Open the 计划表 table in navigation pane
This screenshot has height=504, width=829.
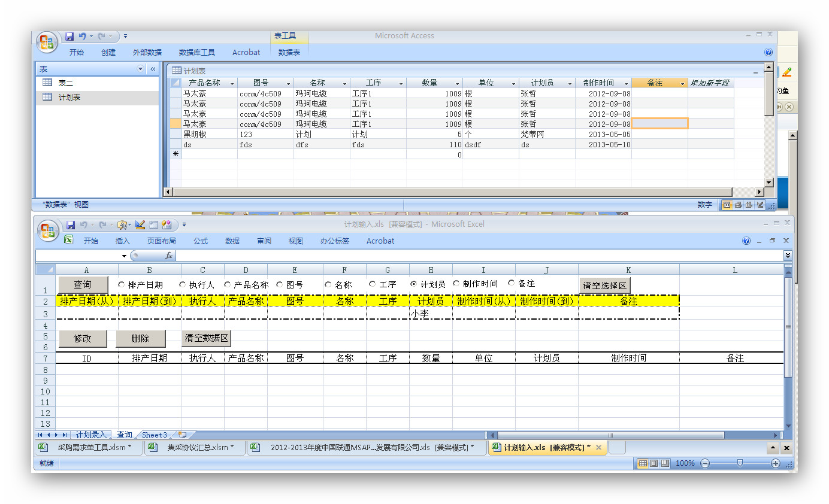(97, 98)
